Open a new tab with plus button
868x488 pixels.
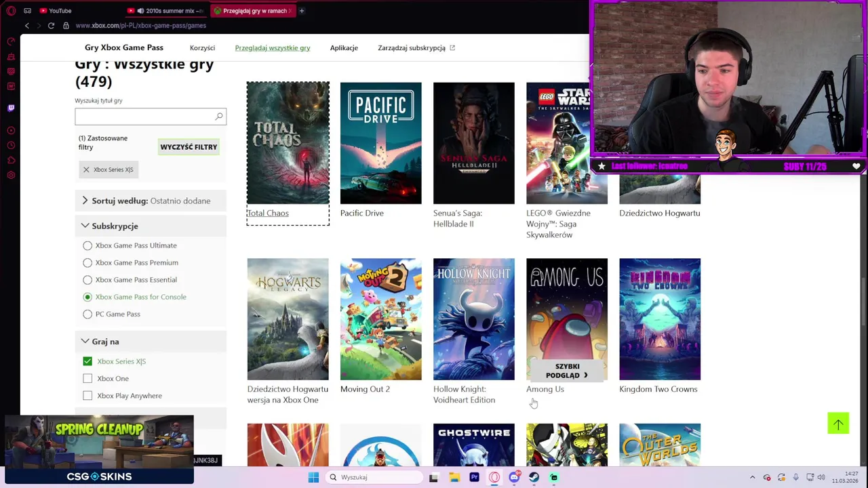(x=302, y=11)
